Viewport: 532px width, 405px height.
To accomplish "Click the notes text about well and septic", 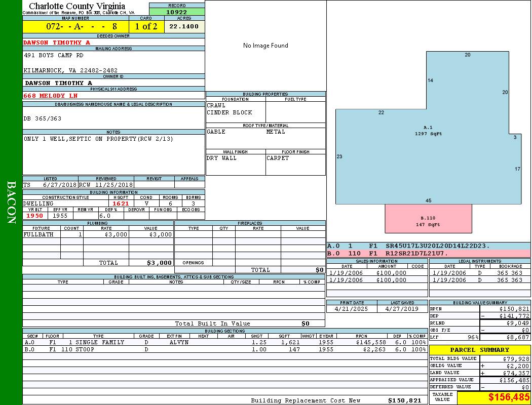I will coord(98,139).
